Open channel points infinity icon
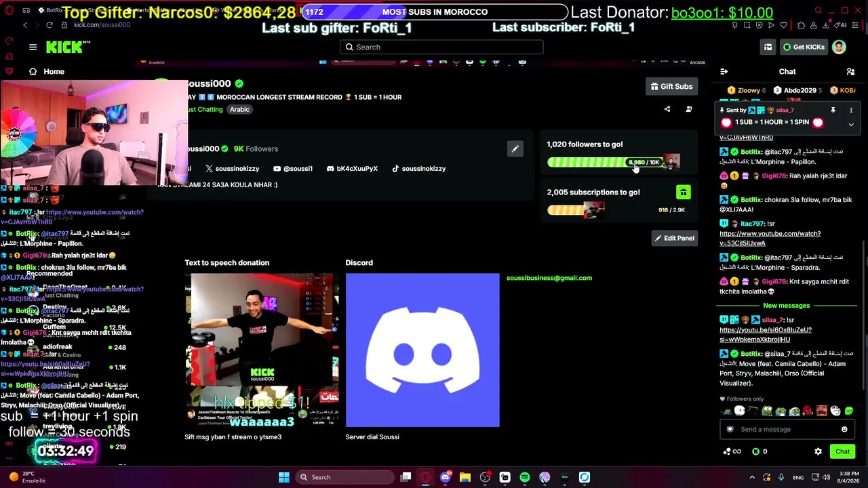868x488 pixels. [x=732, y=451]
